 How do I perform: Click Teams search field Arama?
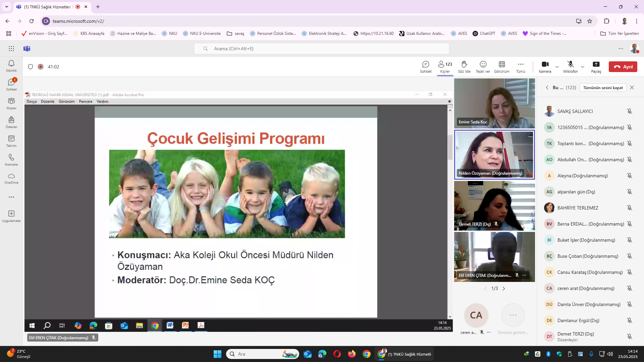(321, 49)
